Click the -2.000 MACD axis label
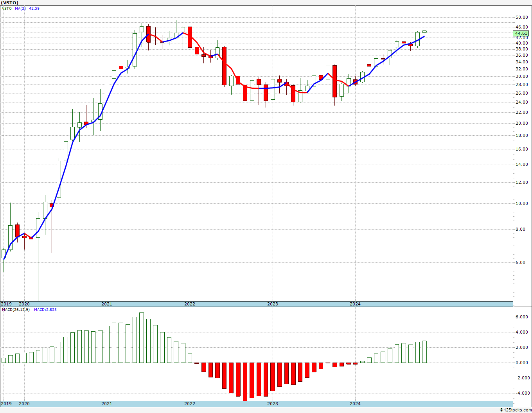The height and width of the screenshot is (413, 532). click(522, 378)
